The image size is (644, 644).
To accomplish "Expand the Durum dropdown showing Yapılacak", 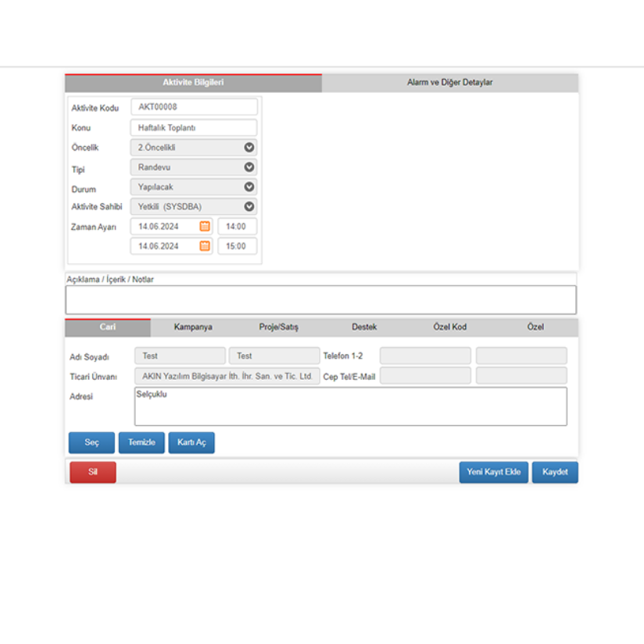I will 249,187.
